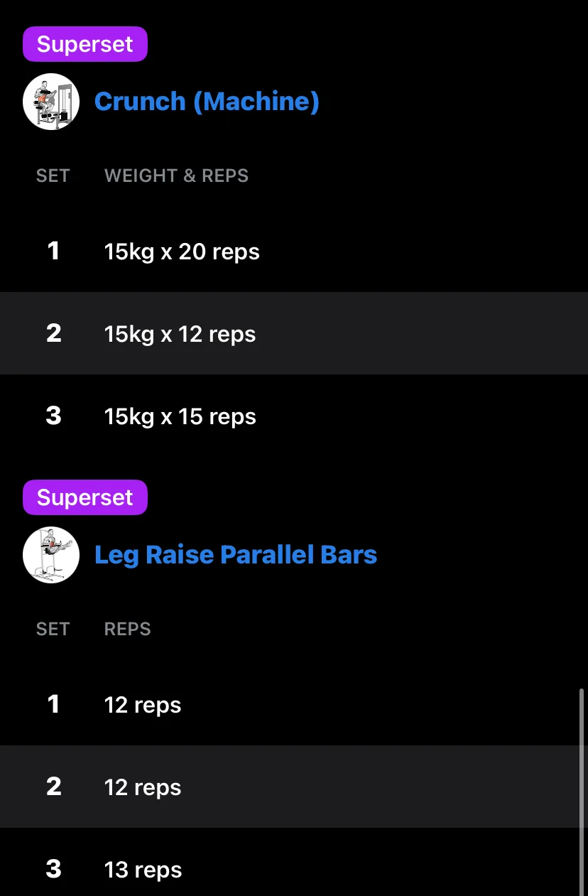
Task: Tap the Superset badge above Leg Raise
Action: (85, 497)
